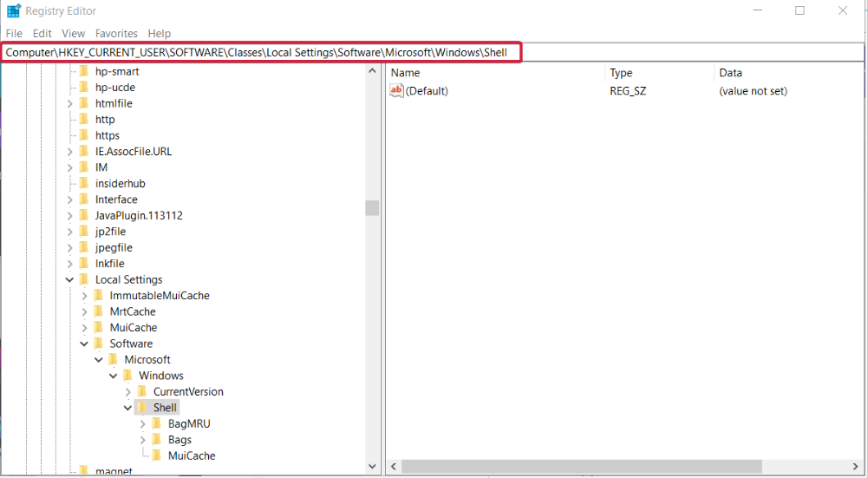Select the Interface folder icon

84,200
